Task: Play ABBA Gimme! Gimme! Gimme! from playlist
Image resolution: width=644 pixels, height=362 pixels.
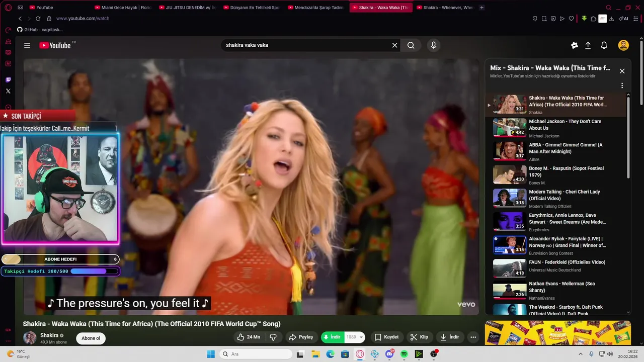Action: coord(555,152)
